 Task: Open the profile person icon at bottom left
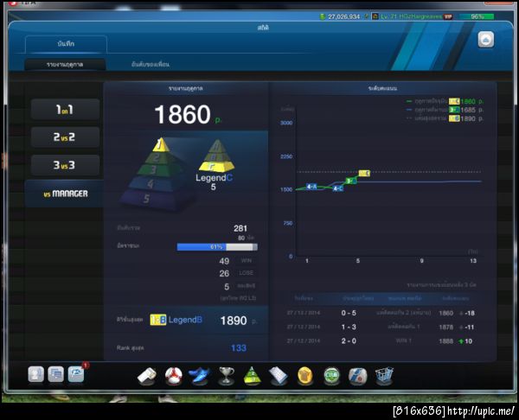(x=35, y=375)
